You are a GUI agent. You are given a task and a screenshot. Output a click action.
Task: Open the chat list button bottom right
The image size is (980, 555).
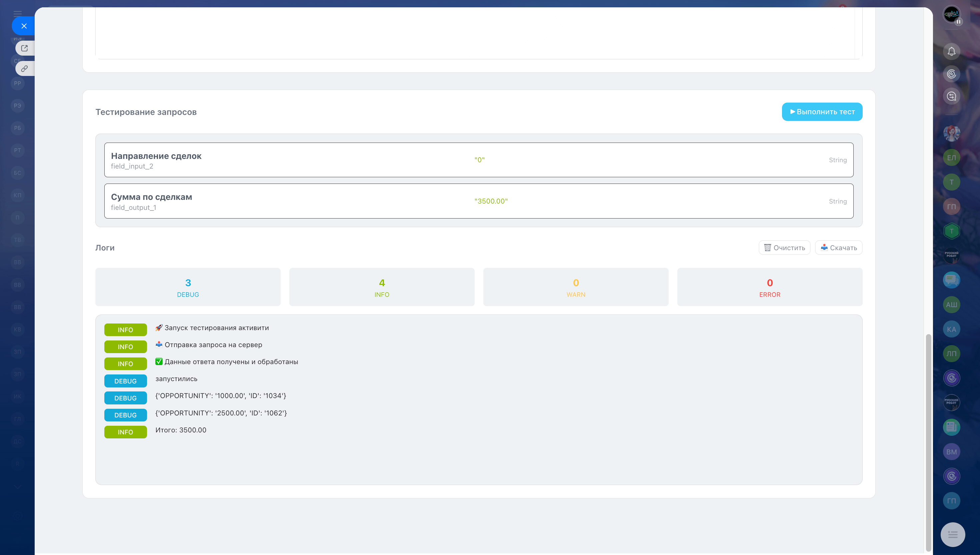[953, 534]
